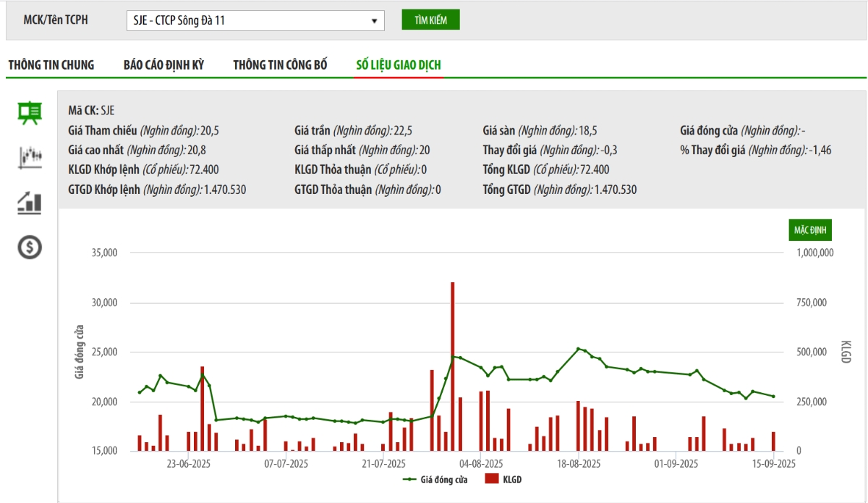Click the tallest volume bar in June
Image resolution: width=868 pixels, height=503 pixels.
click(203, 408)
